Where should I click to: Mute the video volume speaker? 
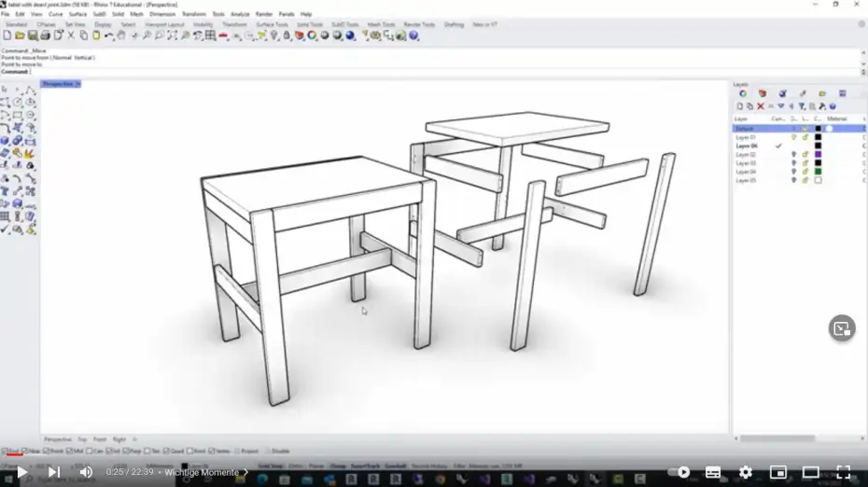tap(86, 472)
